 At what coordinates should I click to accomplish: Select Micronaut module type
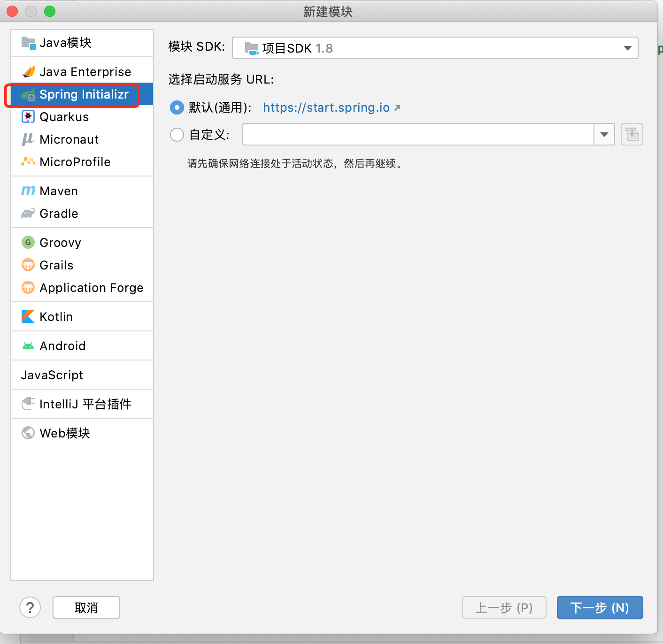pos(82,139)
